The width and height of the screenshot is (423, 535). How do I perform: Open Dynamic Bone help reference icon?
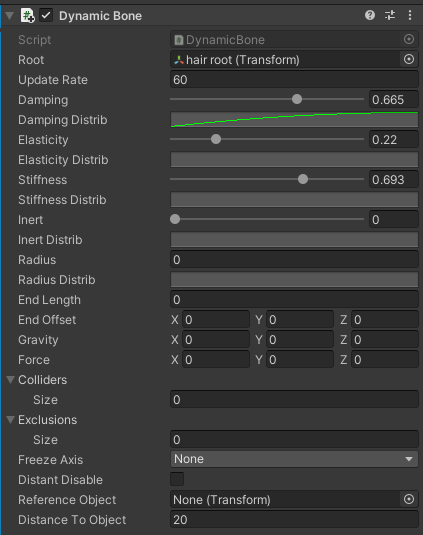click(370, 15)
